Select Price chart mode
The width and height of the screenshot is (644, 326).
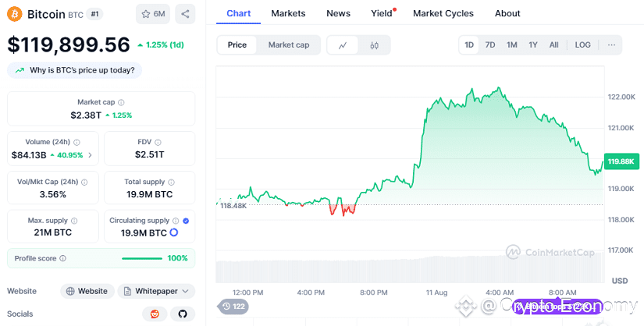(237, 45)
